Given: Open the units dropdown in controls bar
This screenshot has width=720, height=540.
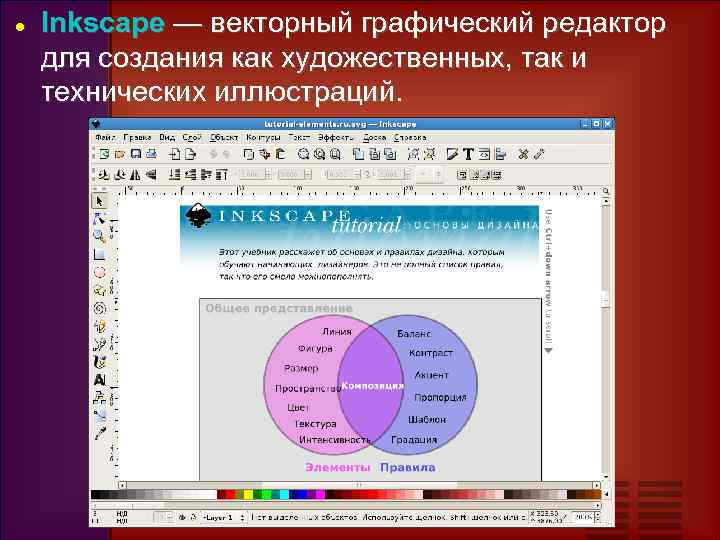Looking at the screenshot, I should click(428, 174).
